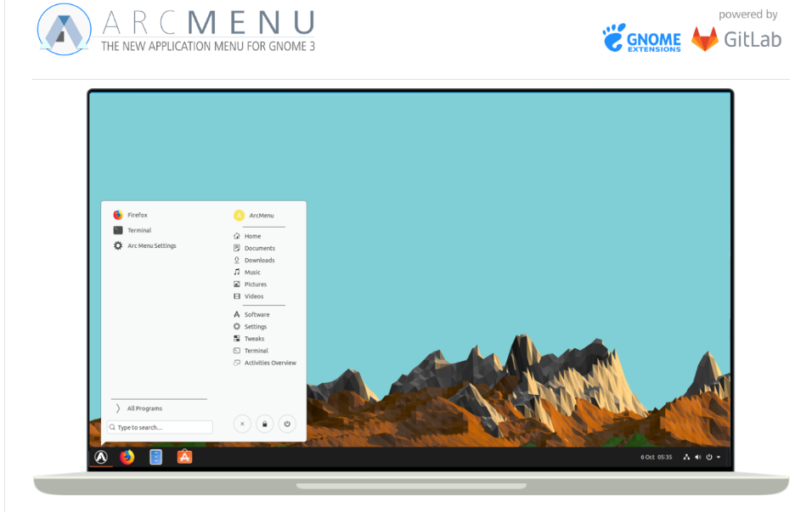
Task: Launch Firefox from the pinned apps list
Action: 131,215
